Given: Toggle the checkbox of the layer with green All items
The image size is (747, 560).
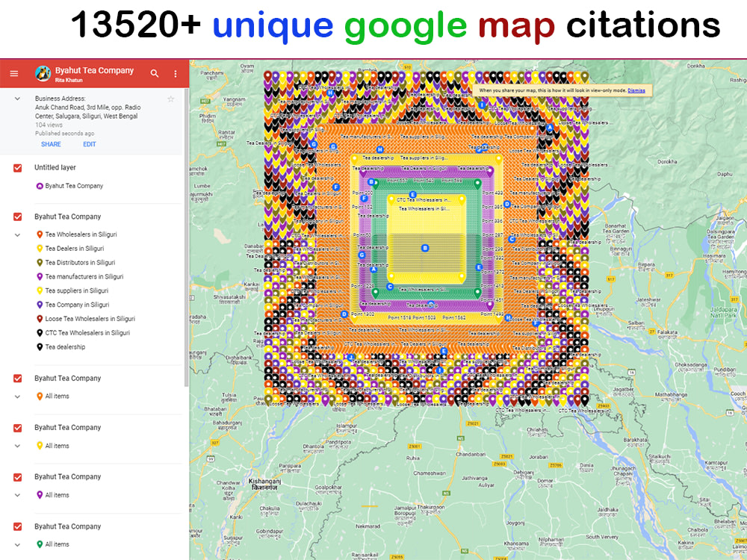Looking at the screenshot, I should click(18, 526).
